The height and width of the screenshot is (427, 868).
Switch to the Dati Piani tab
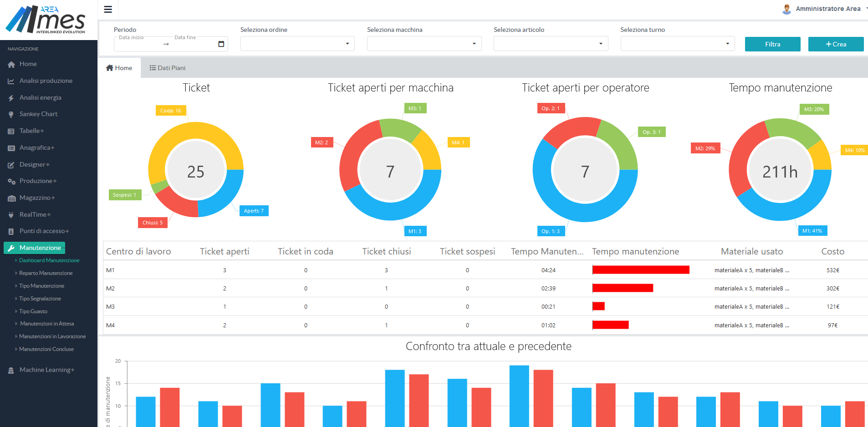(x=168, y=68)
